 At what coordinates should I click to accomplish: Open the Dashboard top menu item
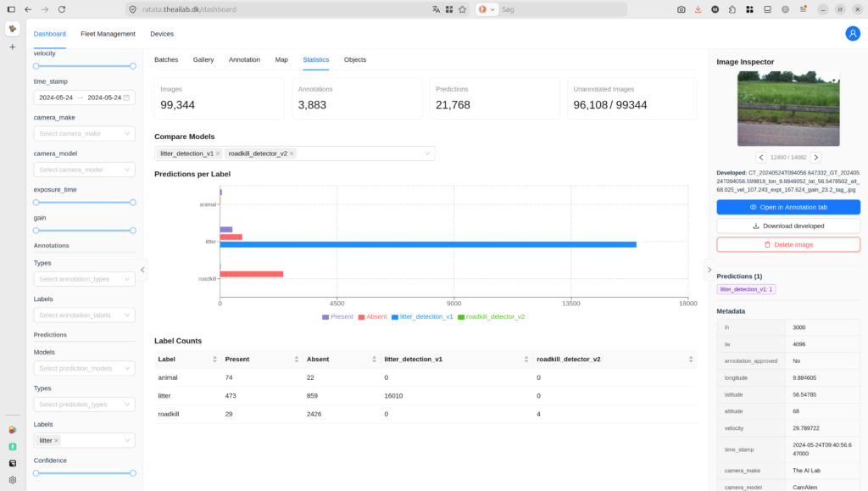click(49, 34)
